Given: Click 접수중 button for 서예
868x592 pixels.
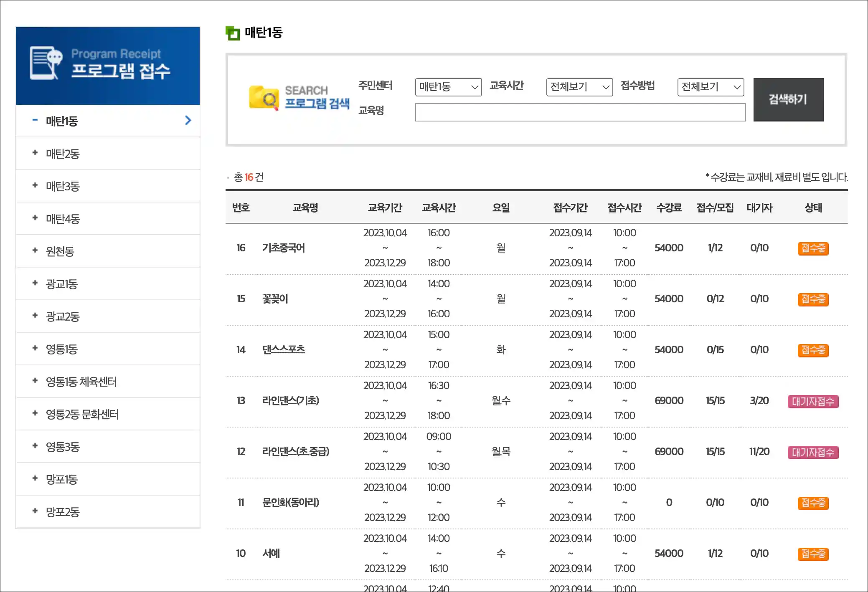Looking at the screenshot, I should (813, 554).
